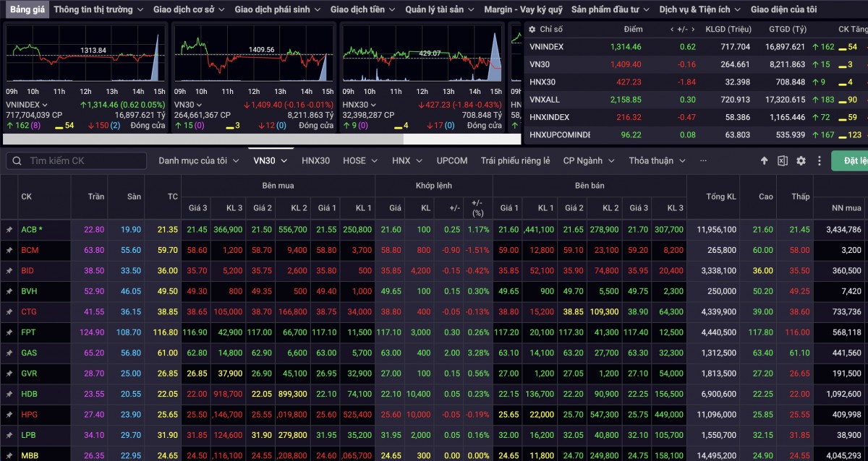Toggle the pin for FPT row

pyautogui.click(x=9, y=332)
